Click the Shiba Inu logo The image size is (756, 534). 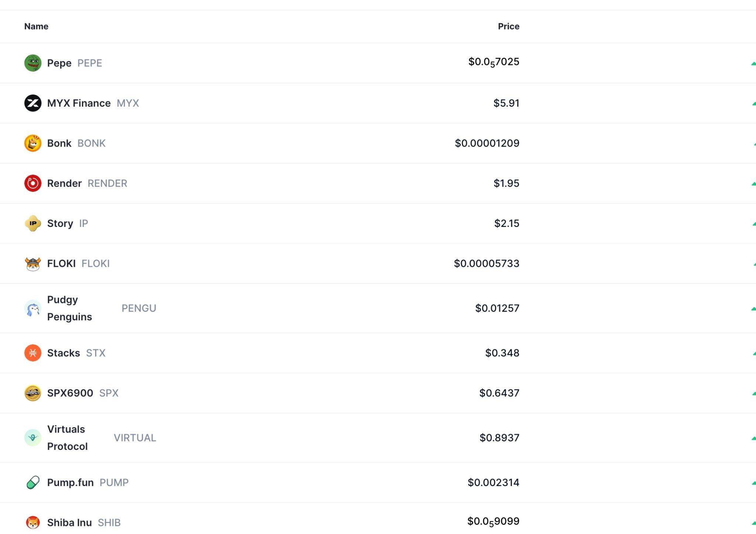[x=33, y=523]
